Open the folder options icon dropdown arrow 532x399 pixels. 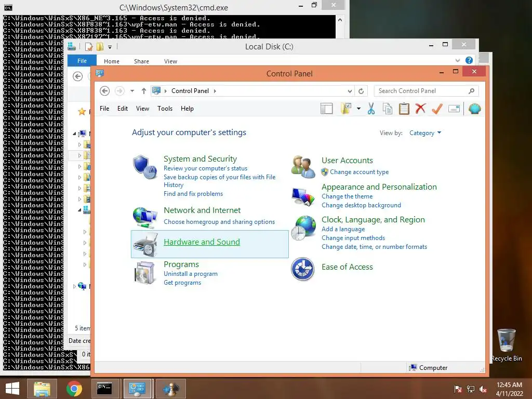click(358, 109)
